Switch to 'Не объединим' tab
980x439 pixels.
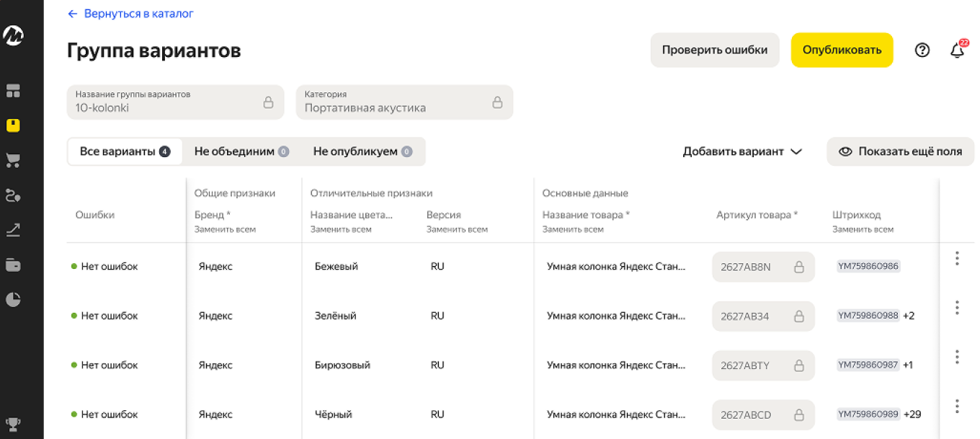tap(241, 151)
